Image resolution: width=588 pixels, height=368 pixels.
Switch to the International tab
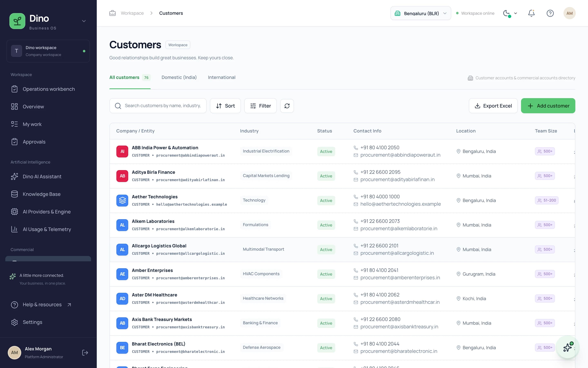222,77
